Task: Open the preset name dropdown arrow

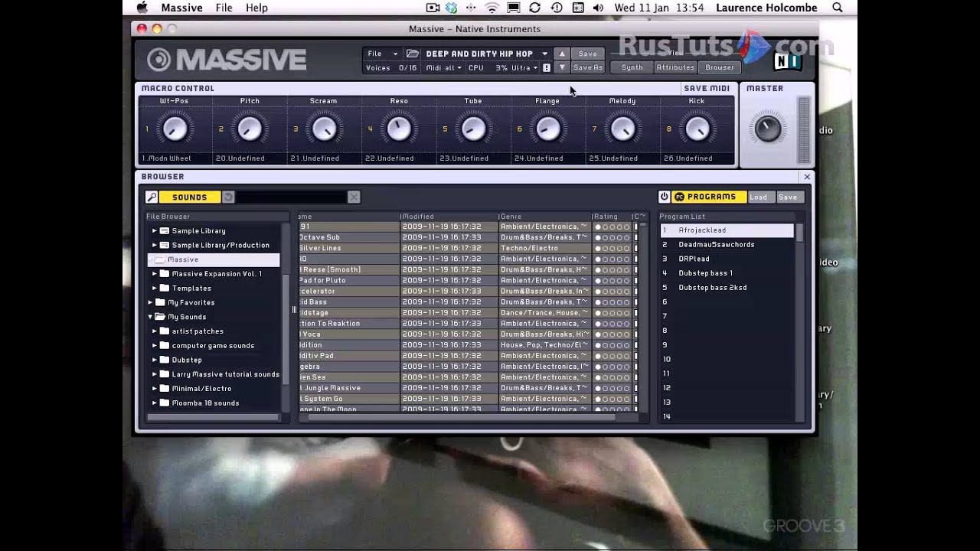Action: click(x=545, y=54)
